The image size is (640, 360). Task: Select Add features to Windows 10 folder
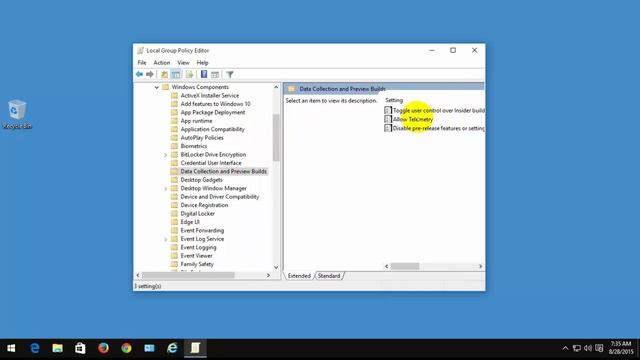click(215, 104)
